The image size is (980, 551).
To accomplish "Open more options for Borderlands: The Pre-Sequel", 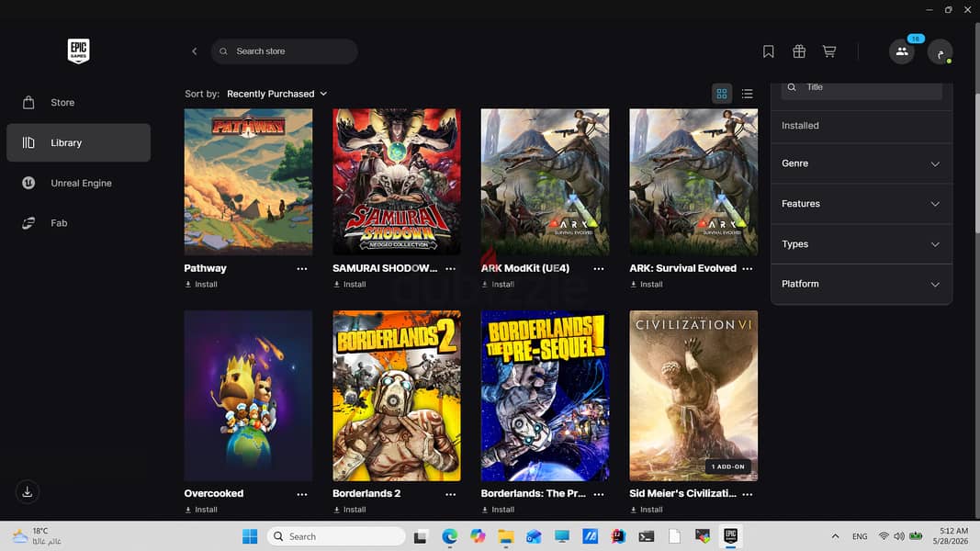I will 599,494.
